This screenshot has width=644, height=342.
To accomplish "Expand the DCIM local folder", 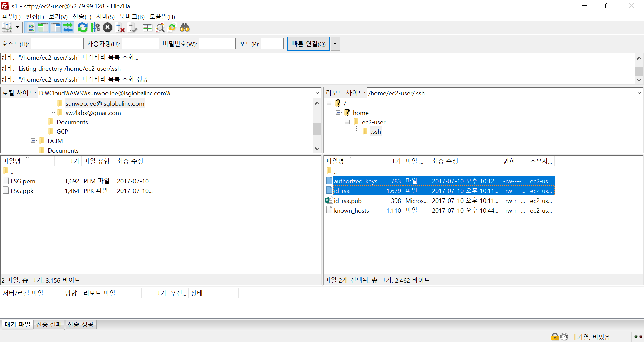I will click(33, 141).
